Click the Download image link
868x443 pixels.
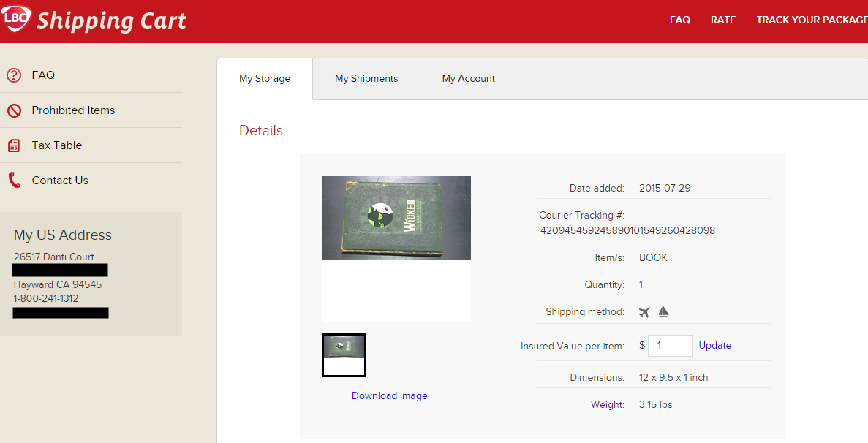click(x=389, y=395)
